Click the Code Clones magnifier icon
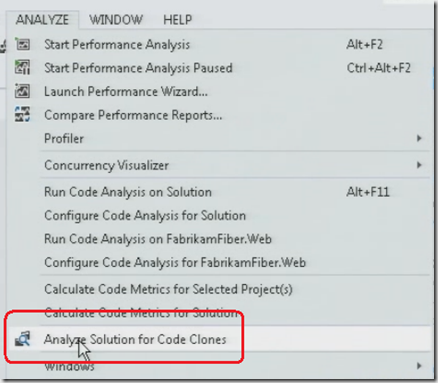Image resolution: width=438 pixels, height=383 pixels. (x=23, y=339)
